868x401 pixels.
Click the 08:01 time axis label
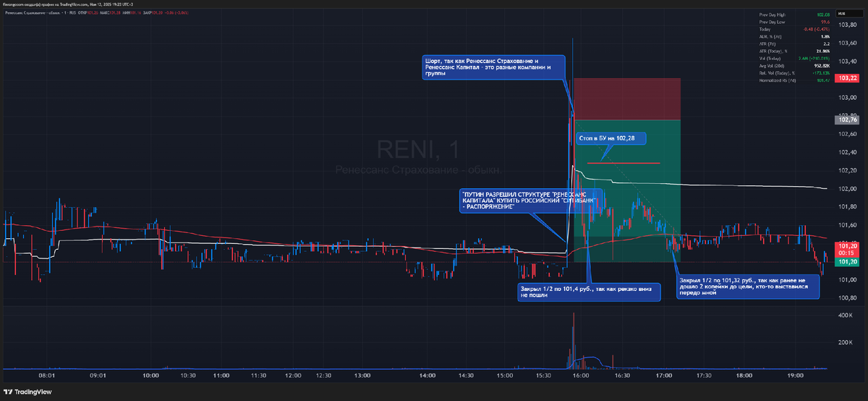coord(46,376)
